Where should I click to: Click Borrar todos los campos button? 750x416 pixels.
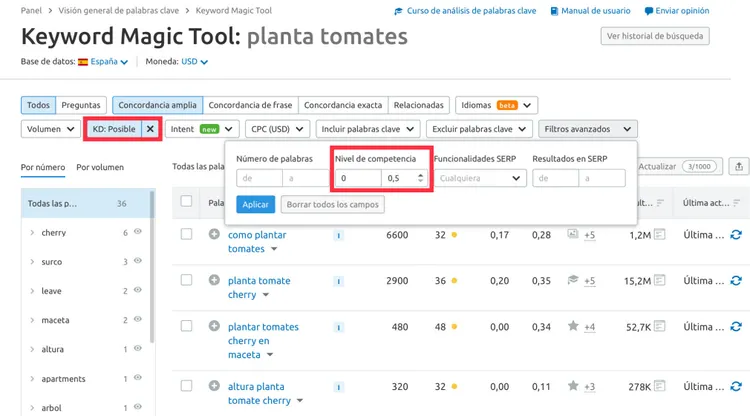[x=332, y=205]
